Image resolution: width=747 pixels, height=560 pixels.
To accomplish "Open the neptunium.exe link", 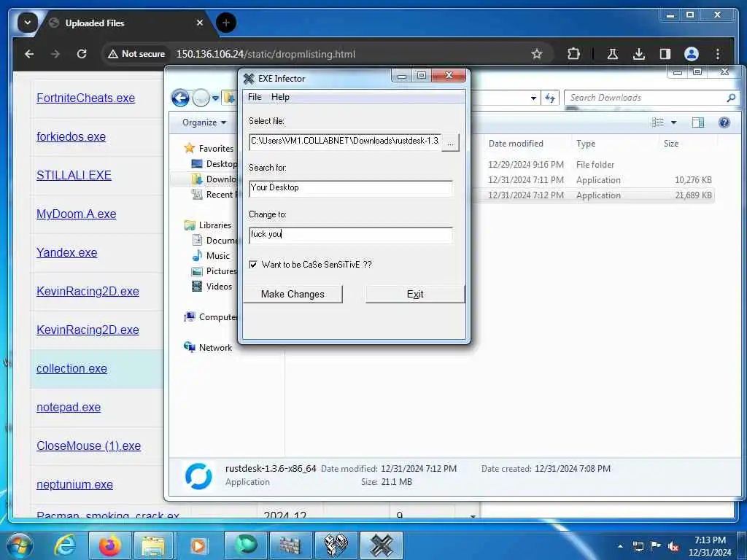I will 75,484.
